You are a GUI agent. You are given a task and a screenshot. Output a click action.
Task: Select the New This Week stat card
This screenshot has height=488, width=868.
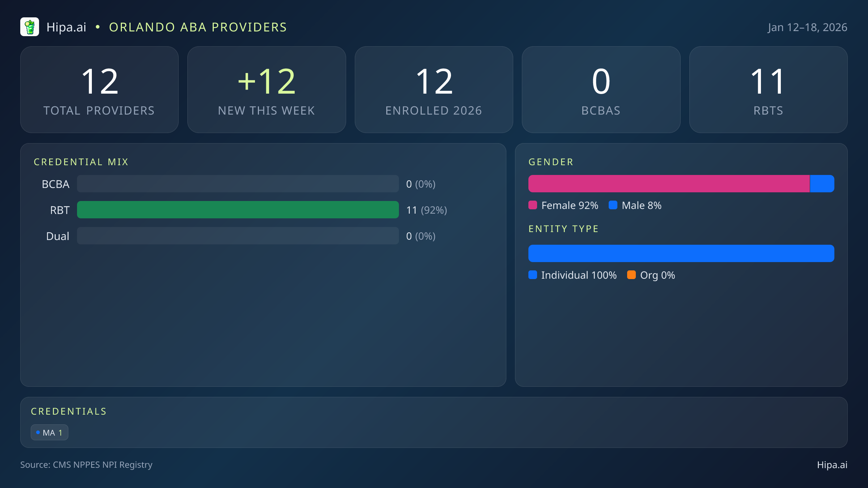(267, 89)
